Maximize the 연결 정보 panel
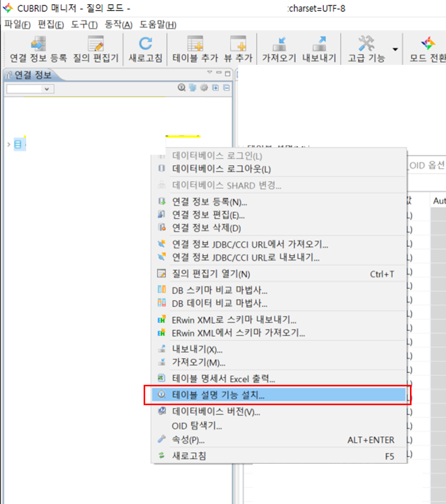The height and width of the screenshot is (504, 446). point(228,73)
